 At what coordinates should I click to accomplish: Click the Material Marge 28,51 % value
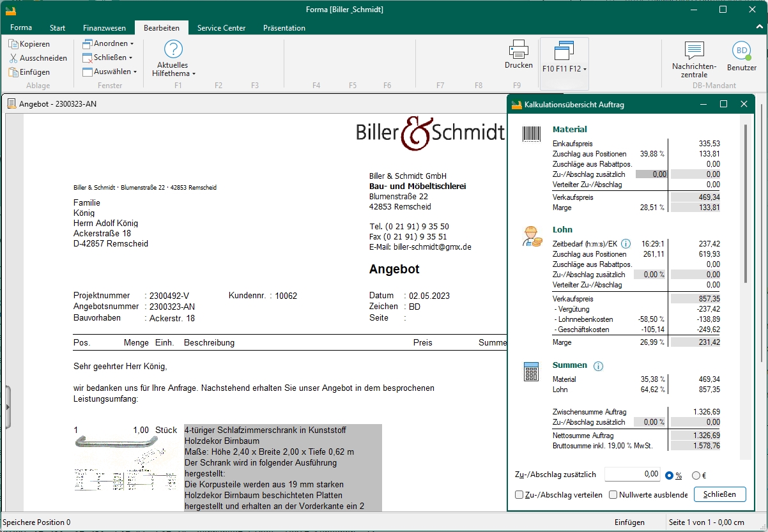pyautogui.click(x=652, y=208)
